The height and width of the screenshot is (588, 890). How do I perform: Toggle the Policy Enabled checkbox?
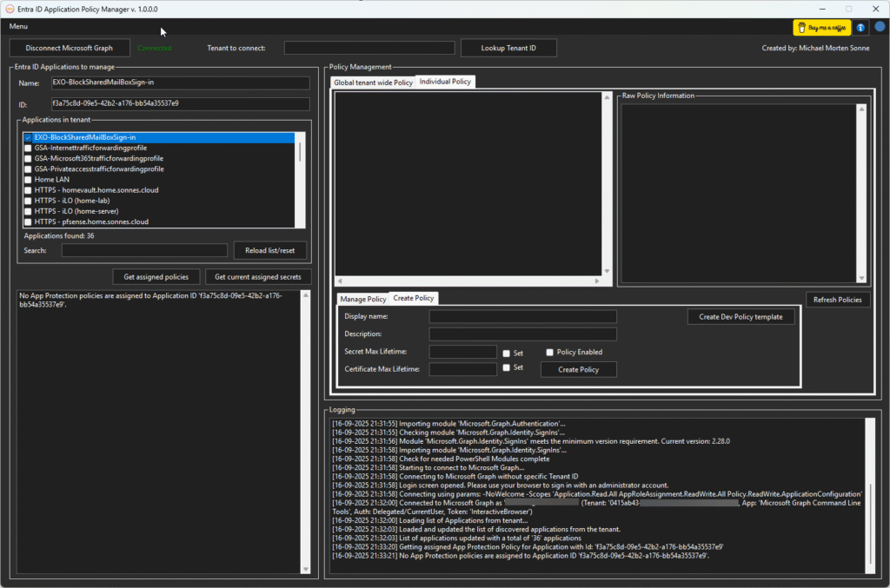coord(549,353)
